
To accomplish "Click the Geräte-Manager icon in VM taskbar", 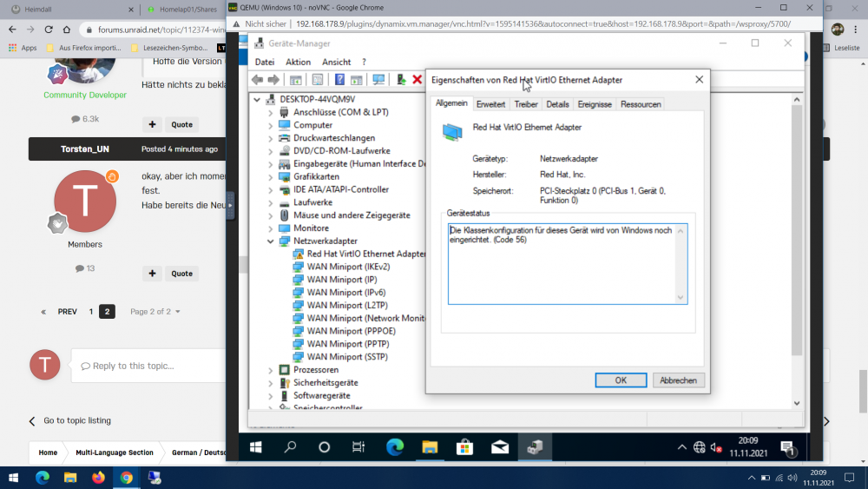I will coord(535,447).
